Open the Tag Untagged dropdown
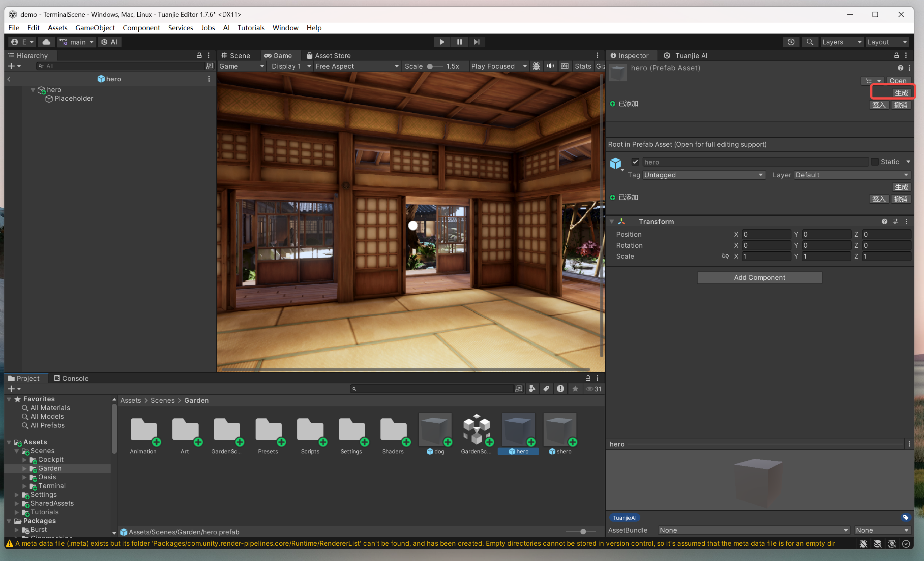Image resolution: width=924 pixels, height=561 pixels. pos(703,175)
